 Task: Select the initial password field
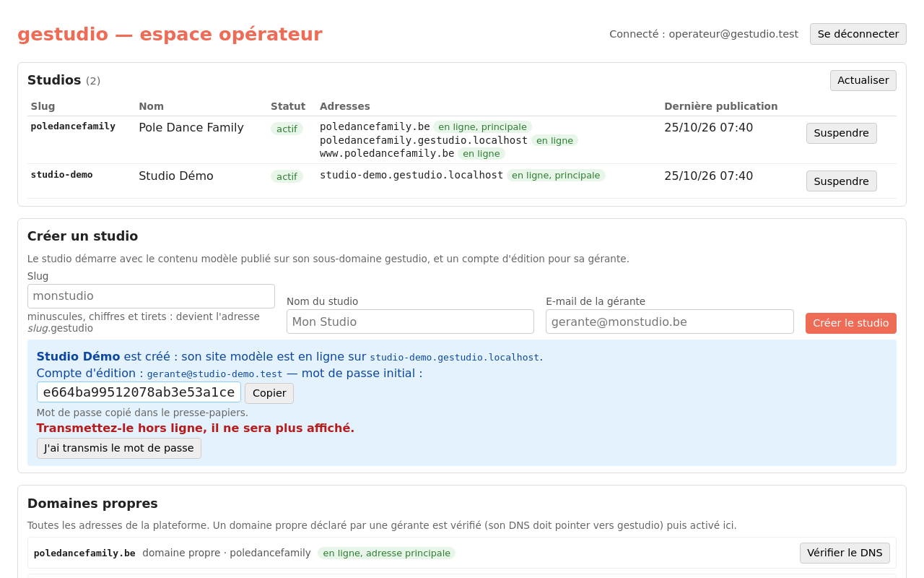pos(139,392)
